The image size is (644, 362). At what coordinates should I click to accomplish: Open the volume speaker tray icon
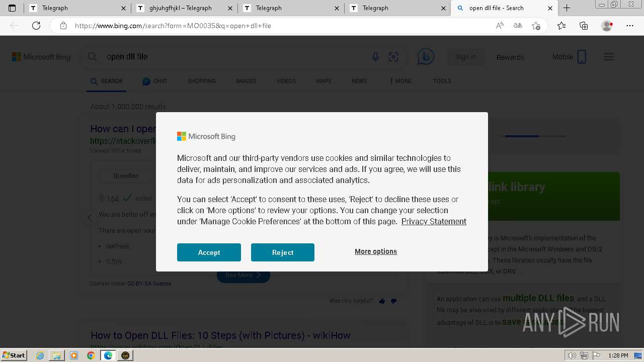pos(572,355)
